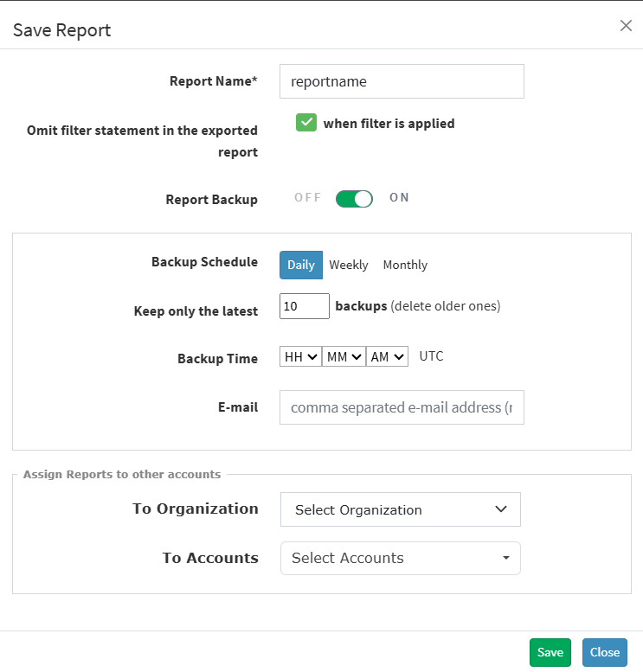Open the MM minutes dropdown
This screenshot has height=672, width=643.
coord(344,356)
